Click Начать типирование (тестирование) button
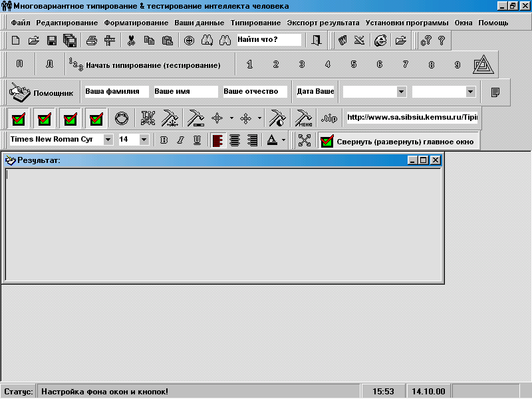 click(145, 65)
